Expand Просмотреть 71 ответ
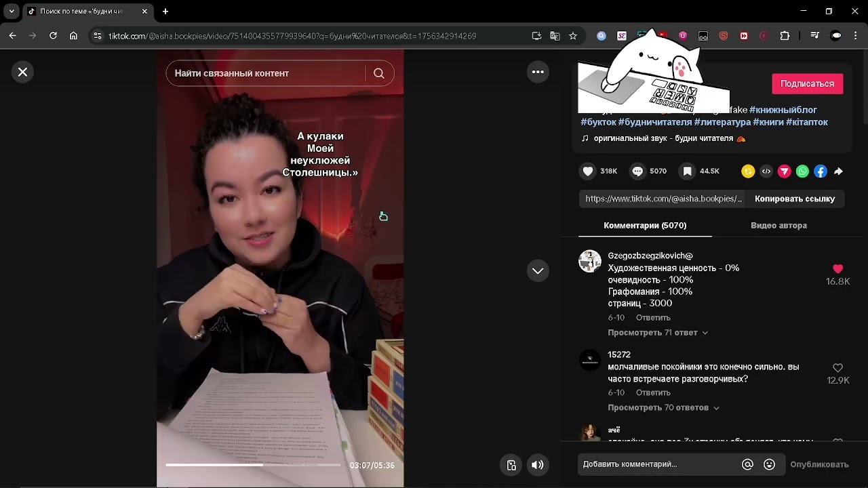The height and width of the screenshot is (488, 868). pos(658,333)
